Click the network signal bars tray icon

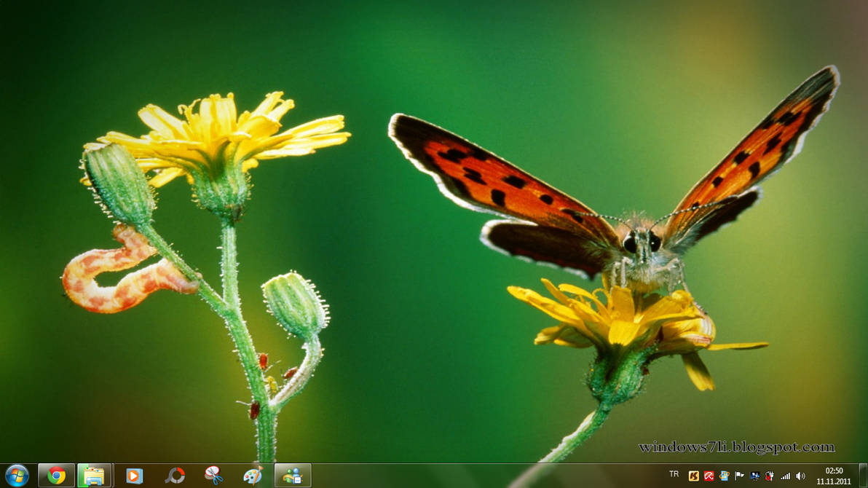[x=786, y=476]
